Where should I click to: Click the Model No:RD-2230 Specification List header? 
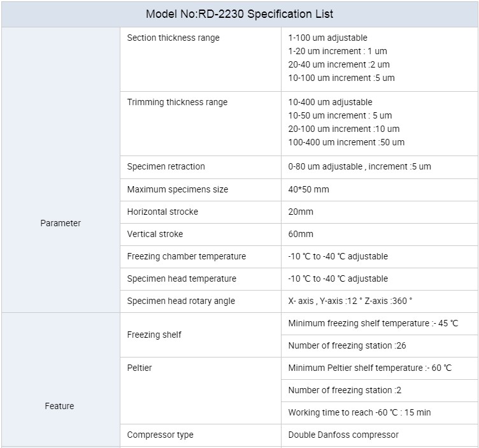(240, 14)
